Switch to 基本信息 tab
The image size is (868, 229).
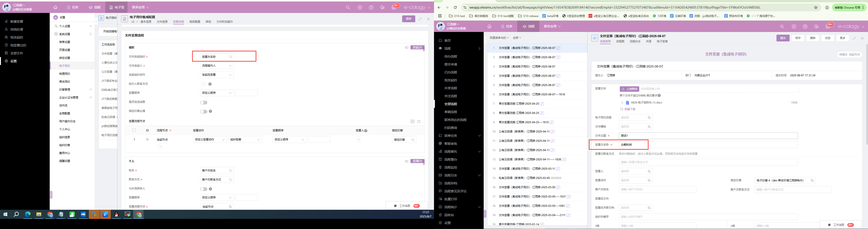coord(146,22)
